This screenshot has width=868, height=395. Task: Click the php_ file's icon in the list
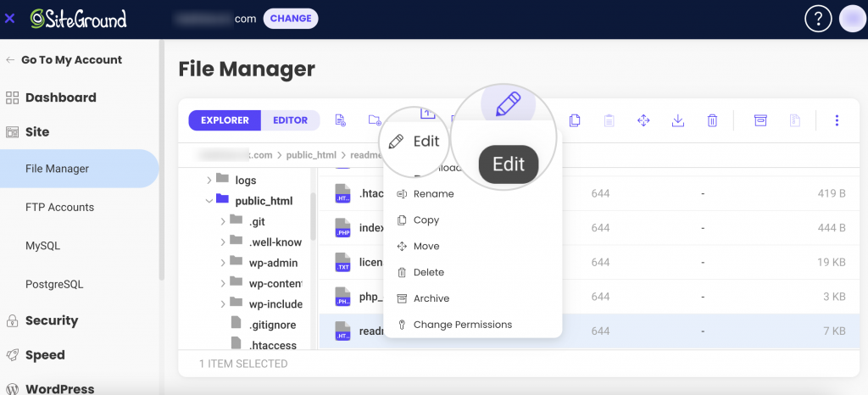(x=343, y=297)
